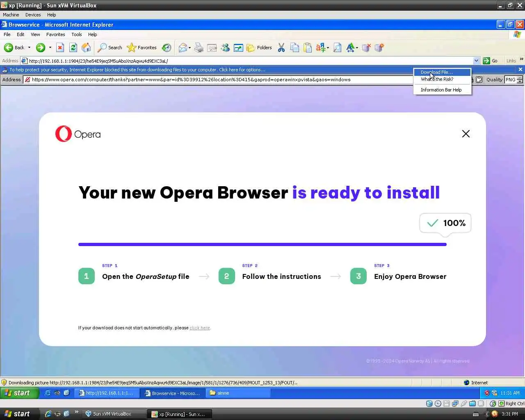Click the Quality button
The height and width of the screenshot is (420, 525).
pos(494,80)
